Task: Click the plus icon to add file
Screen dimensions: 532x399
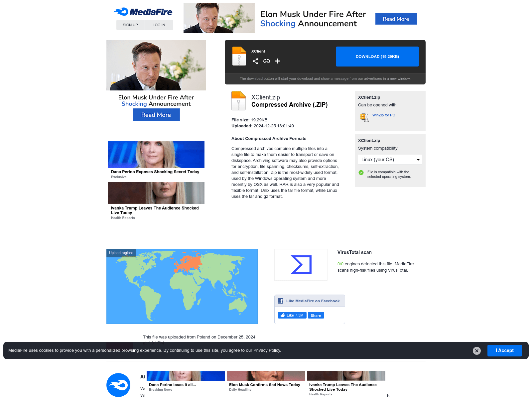Action: pos(278,61)
